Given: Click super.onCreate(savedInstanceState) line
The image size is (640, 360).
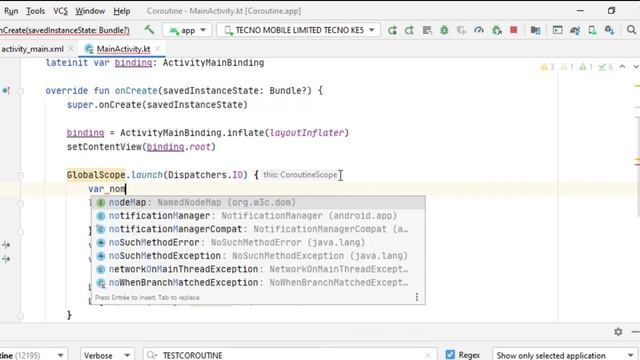Looking at the screenshot, I should (157, 104).
